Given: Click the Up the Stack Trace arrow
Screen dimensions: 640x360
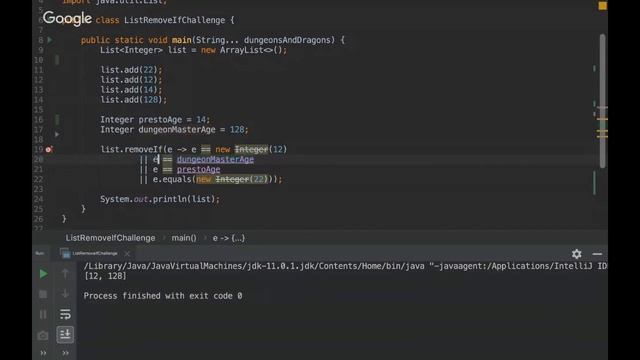Looking at the screenshot, I should [65, 273].
